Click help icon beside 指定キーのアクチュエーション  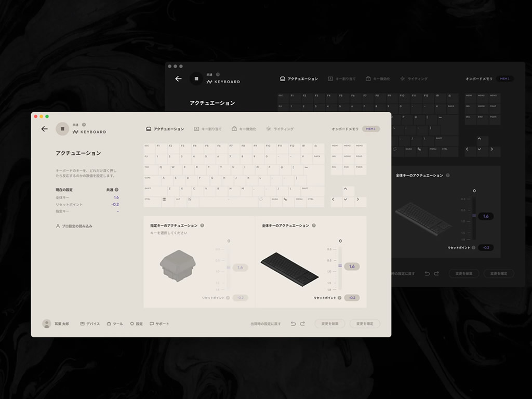point(202,225)
